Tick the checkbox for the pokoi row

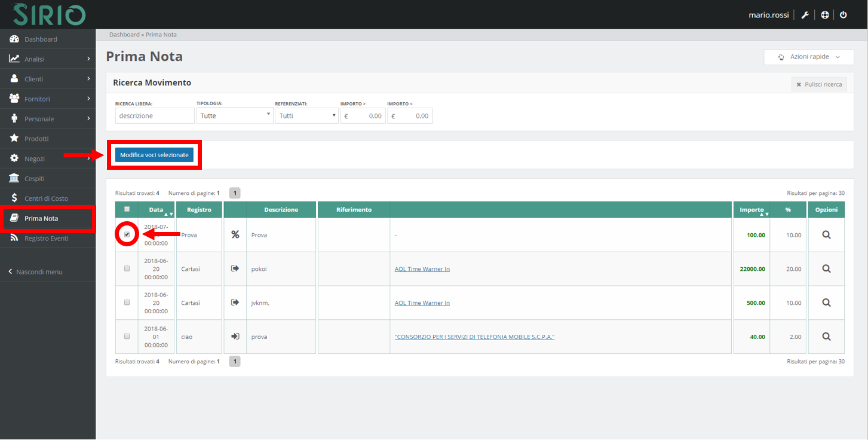click(127, 269)
